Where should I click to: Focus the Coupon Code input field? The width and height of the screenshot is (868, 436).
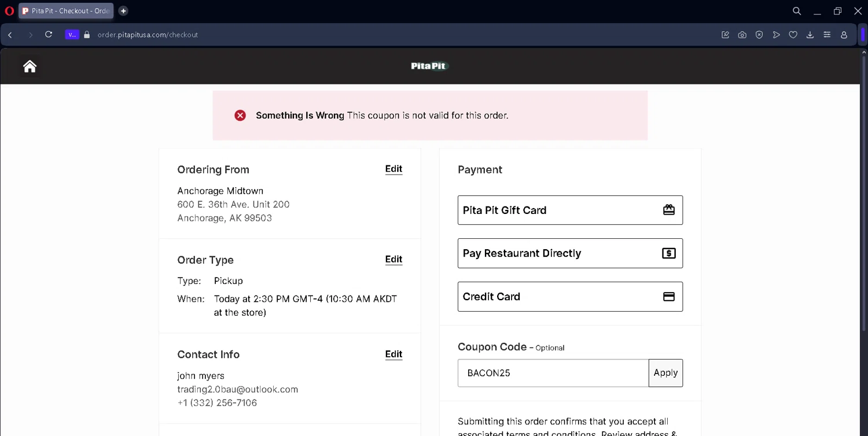553,373
